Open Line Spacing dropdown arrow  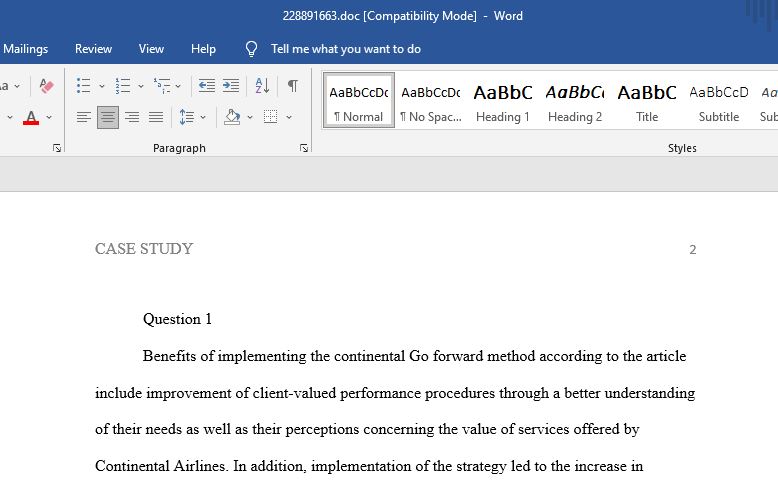click(203, 118)
